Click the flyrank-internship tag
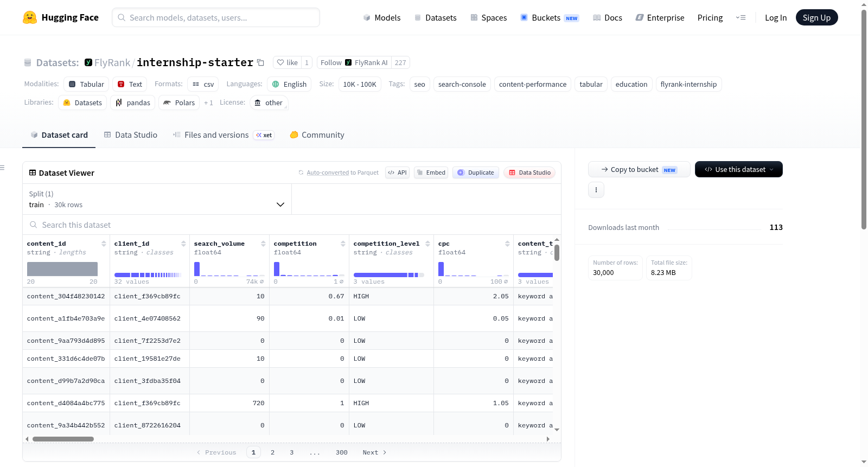Viewport: 868px width, 467px height. (x=689, y=84)
